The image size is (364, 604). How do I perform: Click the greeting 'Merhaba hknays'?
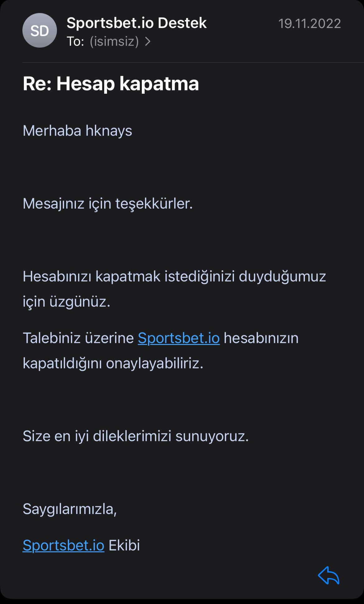point(77,131)
